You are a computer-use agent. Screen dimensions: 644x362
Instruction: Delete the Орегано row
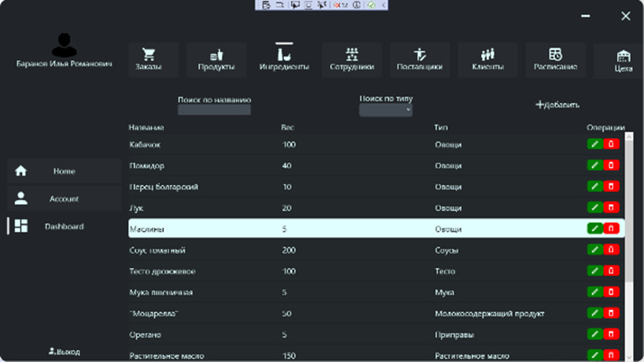click(611, 334)
